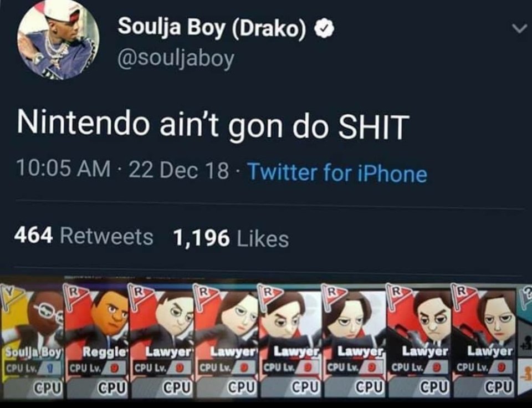Viewport: 532px width, 408px height.
Task: Open Soulja Boy's profile picture
Action: 58,40
